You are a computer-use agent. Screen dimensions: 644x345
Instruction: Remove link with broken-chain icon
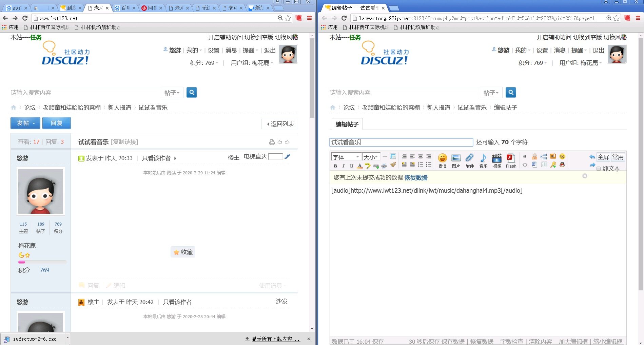384,166
